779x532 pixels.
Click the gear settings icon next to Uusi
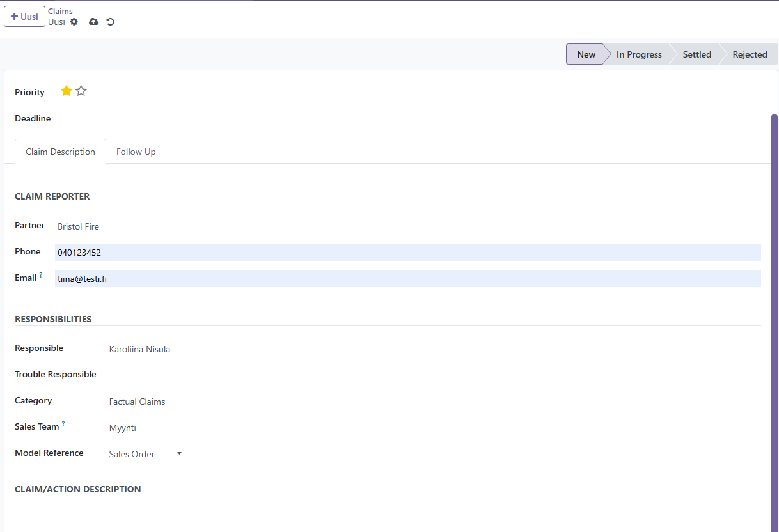[x=74, y=22]
